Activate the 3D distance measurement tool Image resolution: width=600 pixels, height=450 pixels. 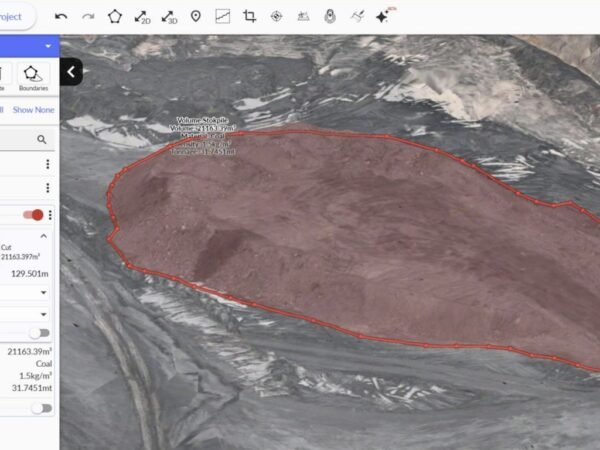[169, 16]
